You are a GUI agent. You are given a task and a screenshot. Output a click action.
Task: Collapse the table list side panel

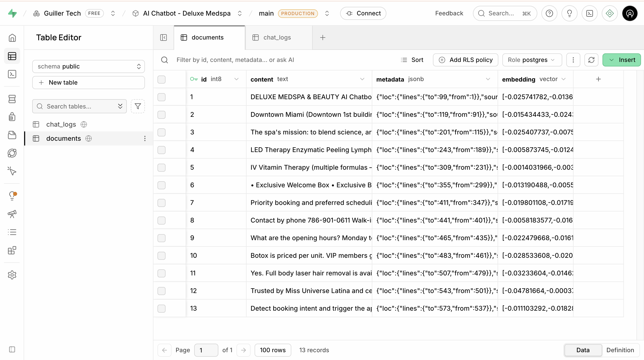click(164, 38)
